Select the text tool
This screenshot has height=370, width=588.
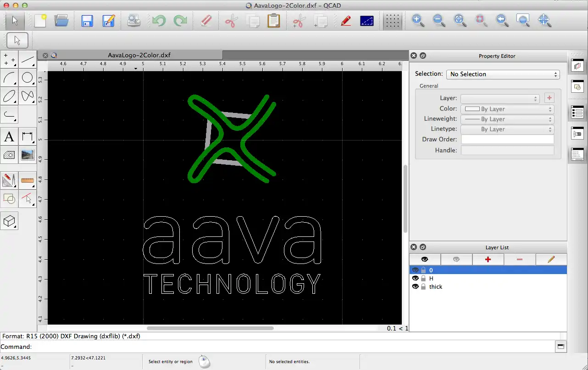tap(9, 136)
